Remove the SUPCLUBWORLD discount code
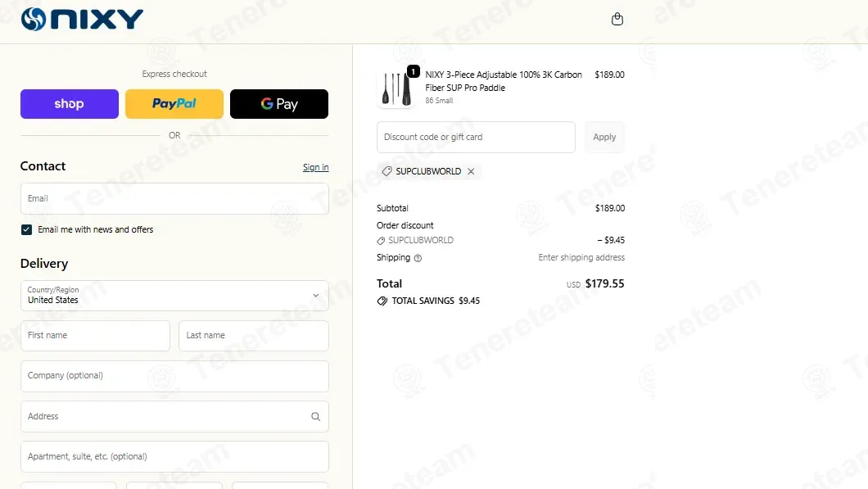 [x=471, y=172]
